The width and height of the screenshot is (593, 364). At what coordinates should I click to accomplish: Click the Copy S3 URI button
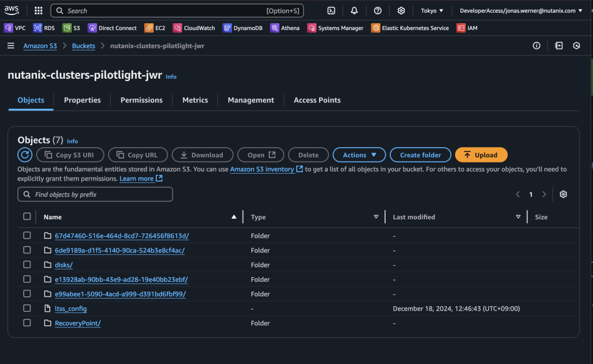(70, 155)
